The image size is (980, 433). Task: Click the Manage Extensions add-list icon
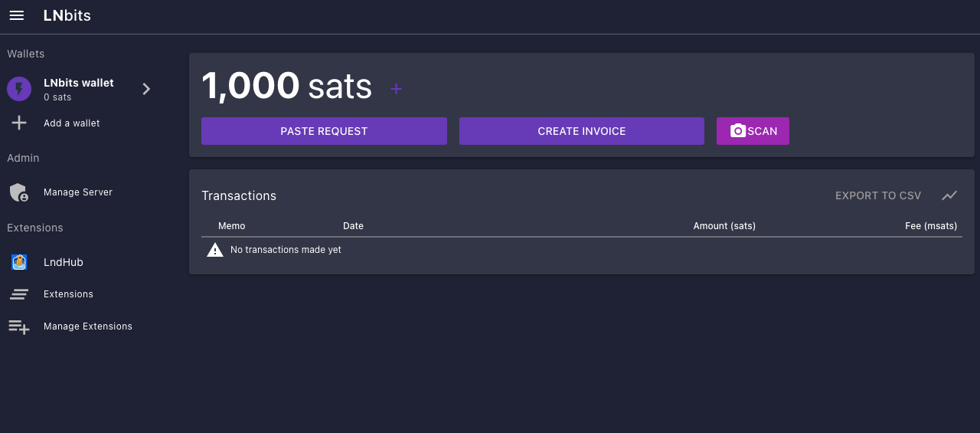19,326
